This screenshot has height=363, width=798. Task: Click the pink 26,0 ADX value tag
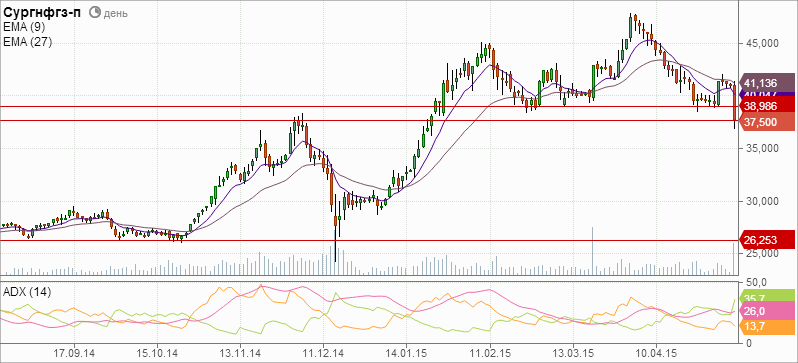click(766, 311)
